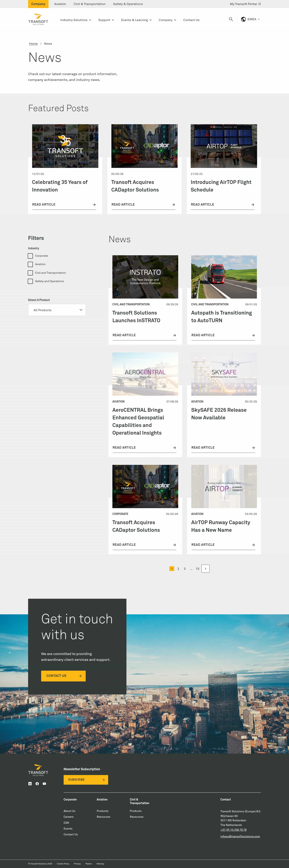Viewport: 289px width, 868px height.
Task: Select the Safety & Operations top tab
Action: [128, 4]
